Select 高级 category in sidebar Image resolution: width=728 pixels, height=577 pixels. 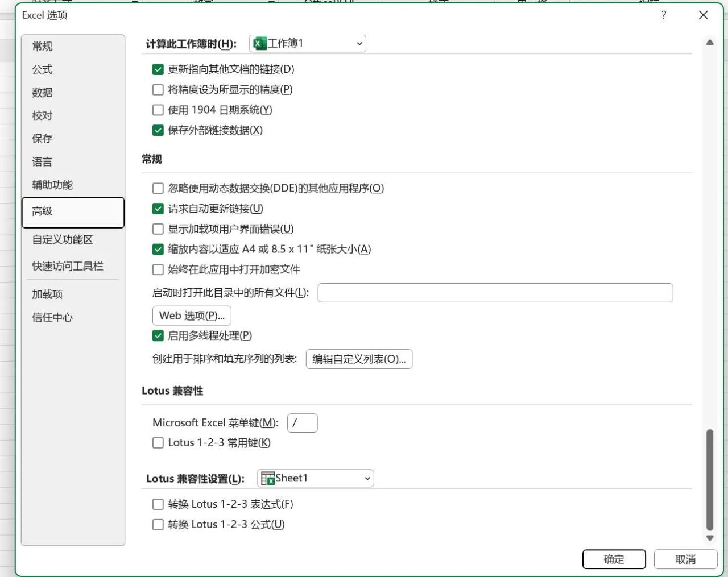coord(73,212)
